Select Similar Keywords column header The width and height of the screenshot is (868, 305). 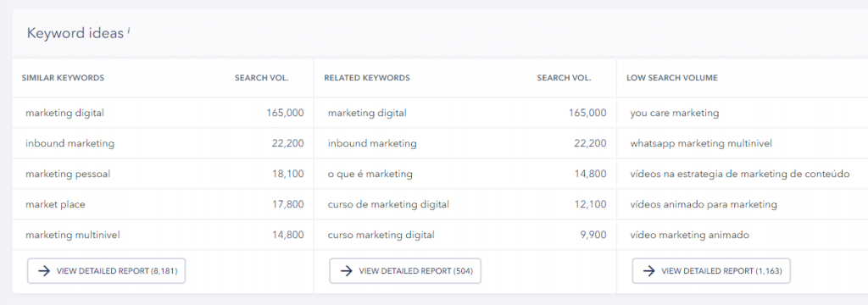[63, 78]
